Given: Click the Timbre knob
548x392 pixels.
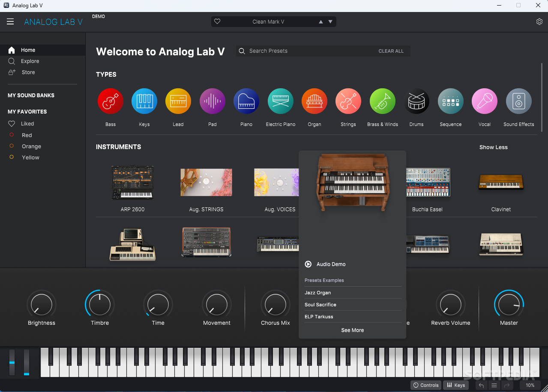Looking at the screenshot, I should click(x=100, y=305).
